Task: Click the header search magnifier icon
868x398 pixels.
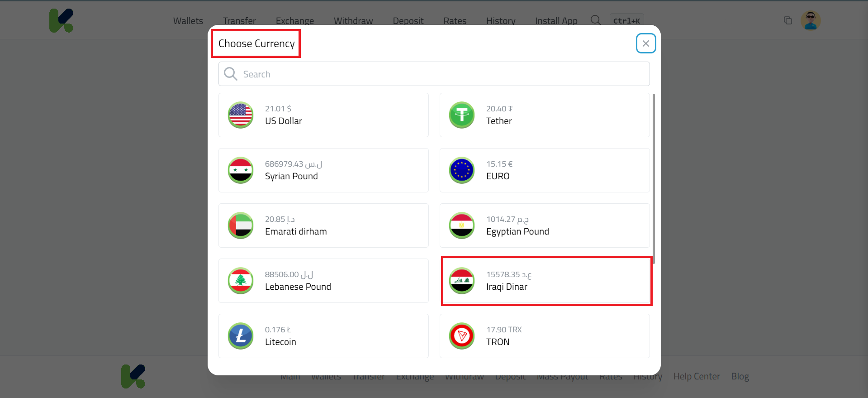Action: pyautogui.click(x=596, y=20)
